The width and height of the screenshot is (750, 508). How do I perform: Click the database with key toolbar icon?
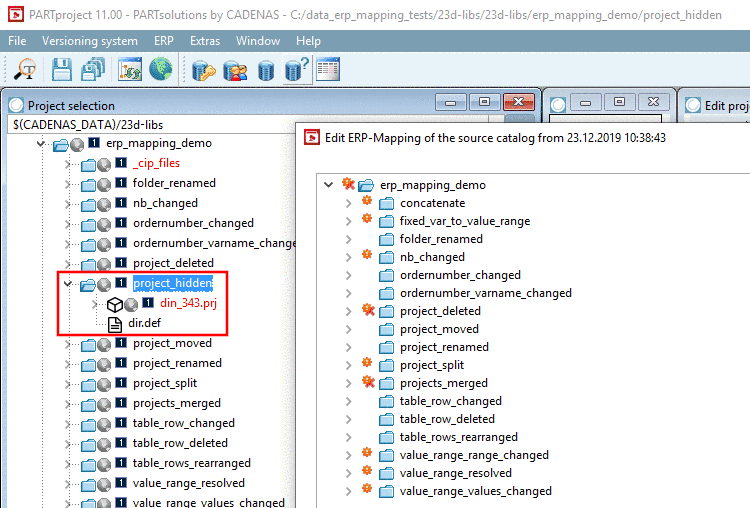(204, 70)
